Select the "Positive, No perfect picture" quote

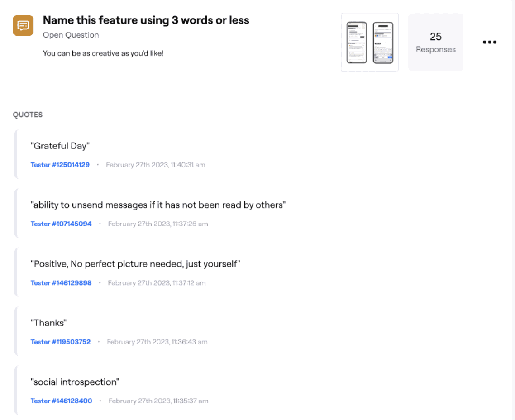coord(135,264)
